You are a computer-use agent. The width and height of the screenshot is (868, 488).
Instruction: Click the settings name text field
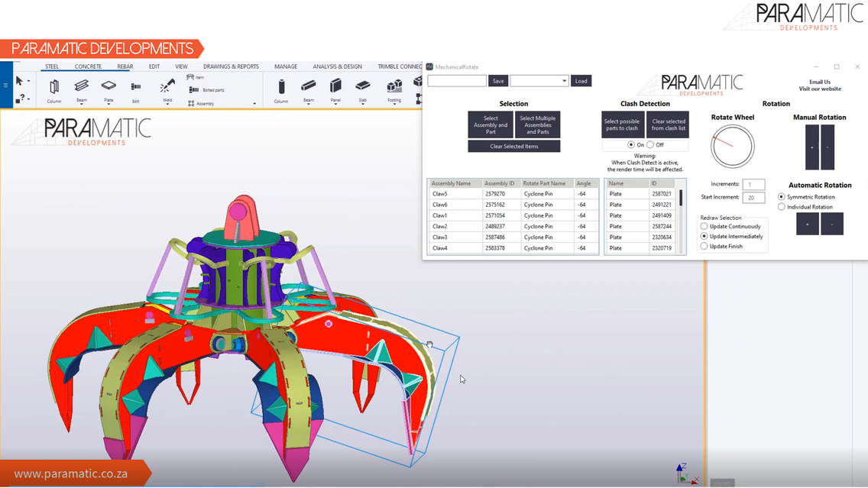point(457,81)
